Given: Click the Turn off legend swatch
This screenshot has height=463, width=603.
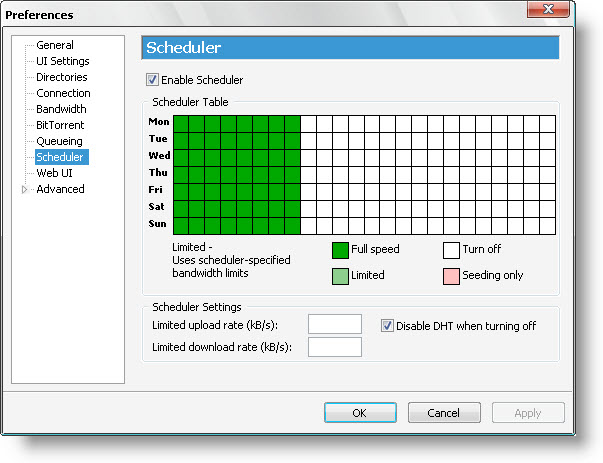Looking at the screenshot, I should tap(451, 250).
